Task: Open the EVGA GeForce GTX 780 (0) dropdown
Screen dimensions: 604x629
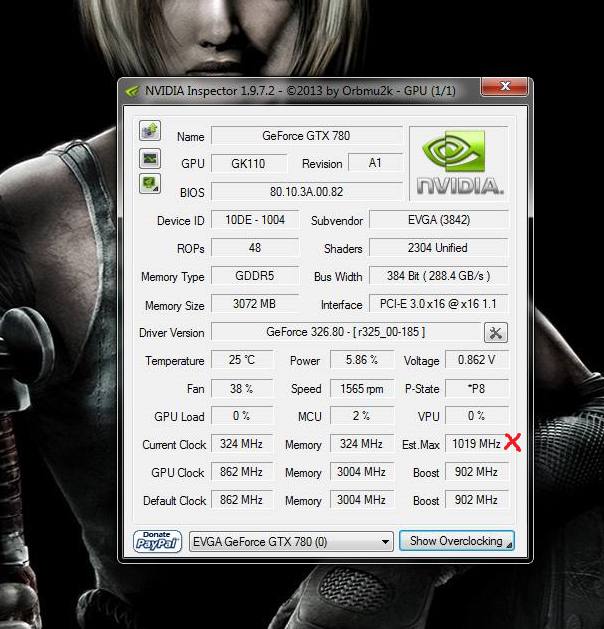Action: [x=291, y=542]
